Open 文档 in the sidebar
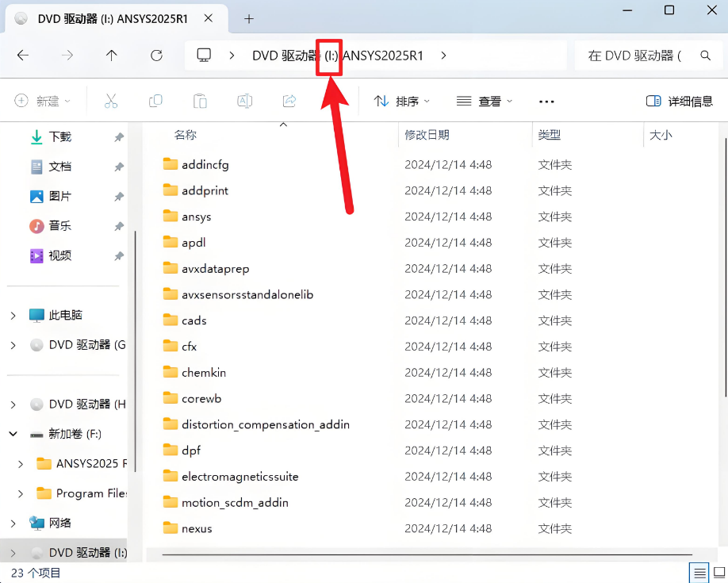 coord(60,167)
